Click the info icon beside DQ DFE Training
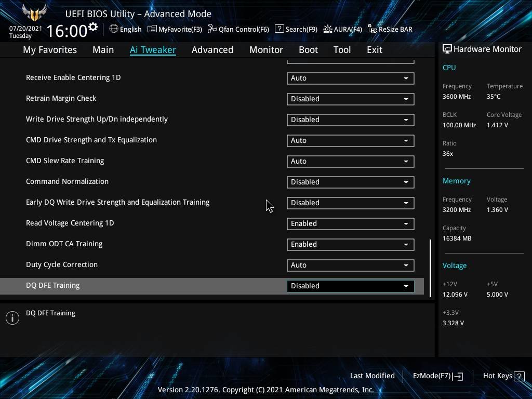Image resolution: width=532 pixels, height=399 pixels. click(x=12, y=318)
